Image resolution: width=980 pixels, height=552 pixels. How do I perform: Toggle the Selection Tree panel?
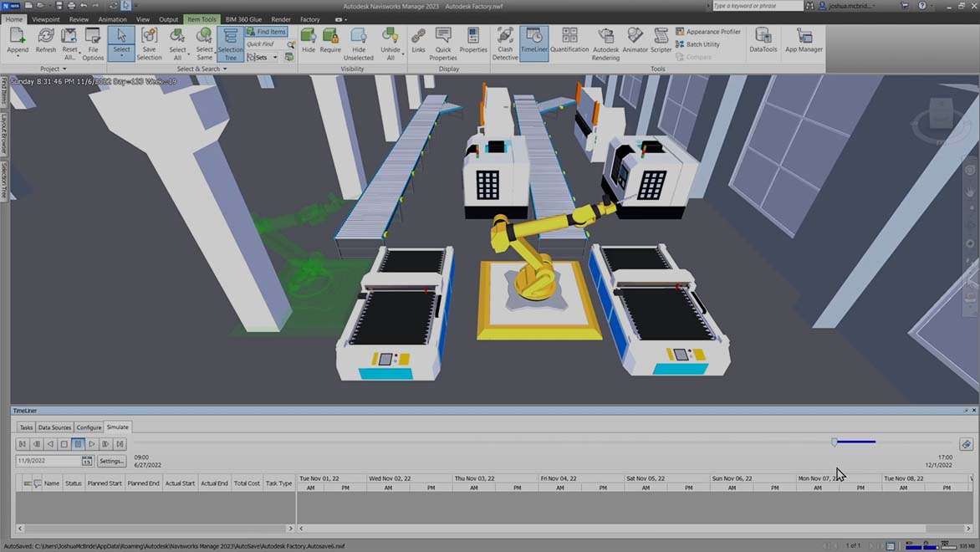pos(230,43)
